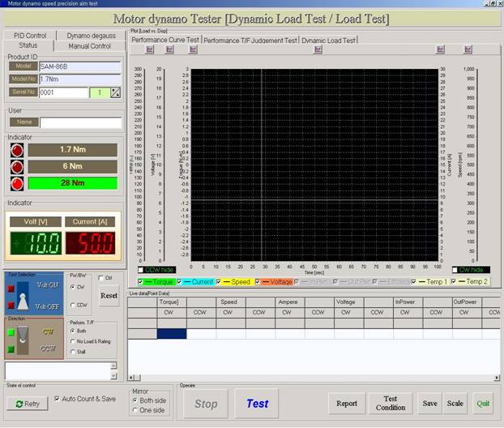Click the axis icon above the Speed scale
This screenshot has width=504, height=428.
point(468,49)
